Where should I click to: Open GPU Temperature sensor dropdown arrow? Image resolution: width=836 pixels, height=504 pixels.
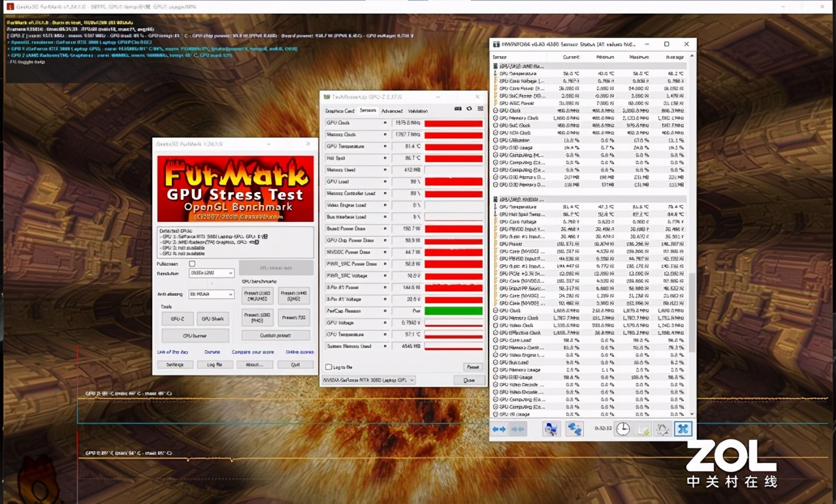[385, 146]
